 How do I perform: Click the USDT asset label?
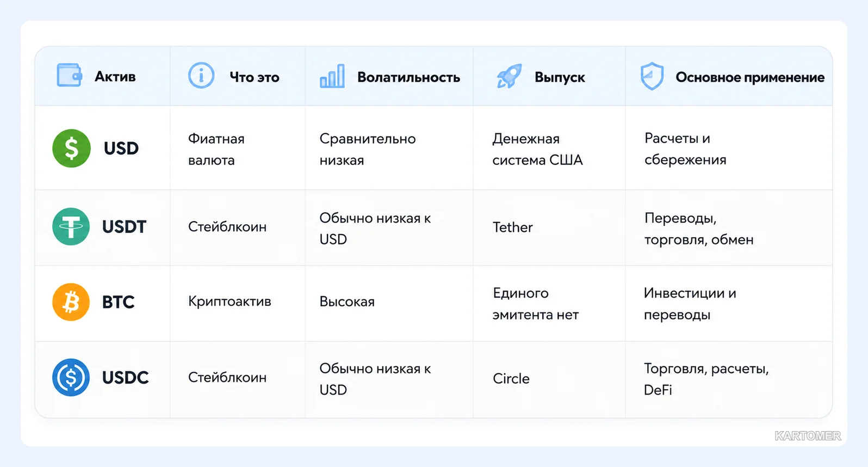click(x=125, y=226)
